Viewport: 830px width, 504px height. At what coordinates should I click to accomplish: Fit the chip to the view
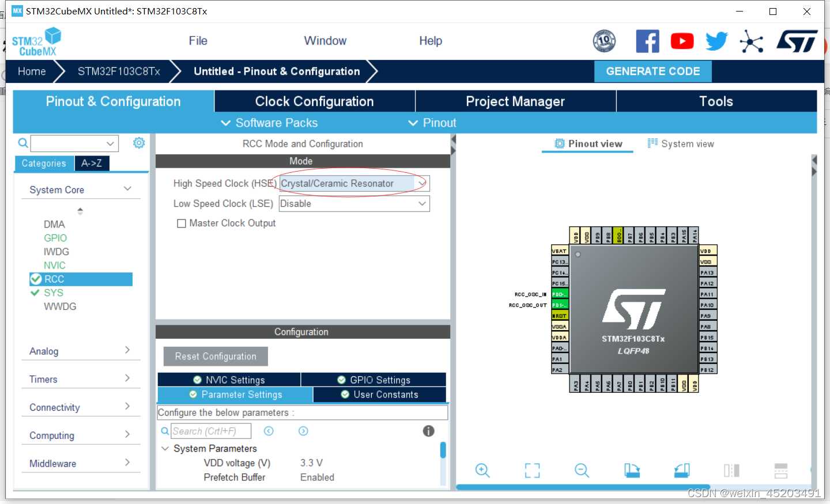point(533,471)
